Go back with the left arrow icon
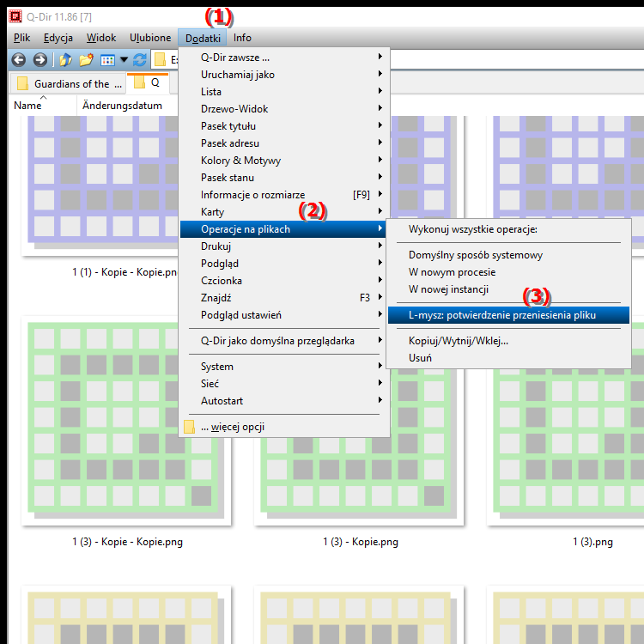 19,60
